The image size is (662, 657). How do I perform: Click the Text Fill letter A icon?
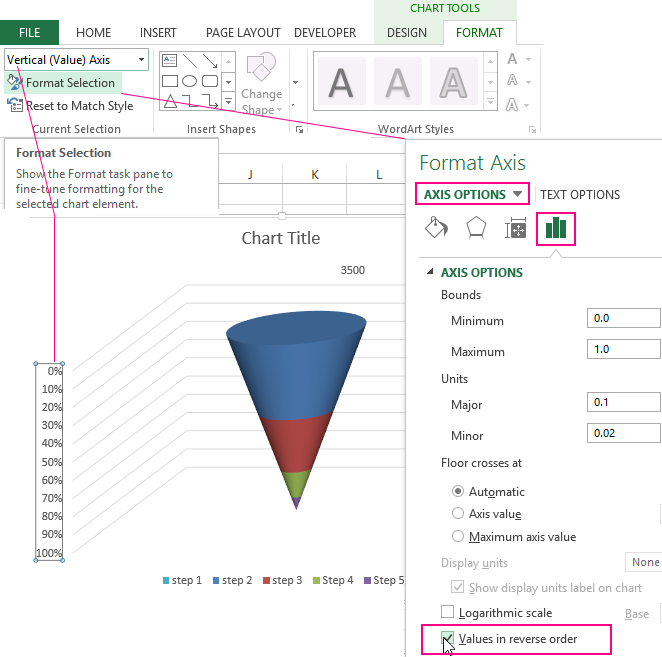(x=514, y=59)
